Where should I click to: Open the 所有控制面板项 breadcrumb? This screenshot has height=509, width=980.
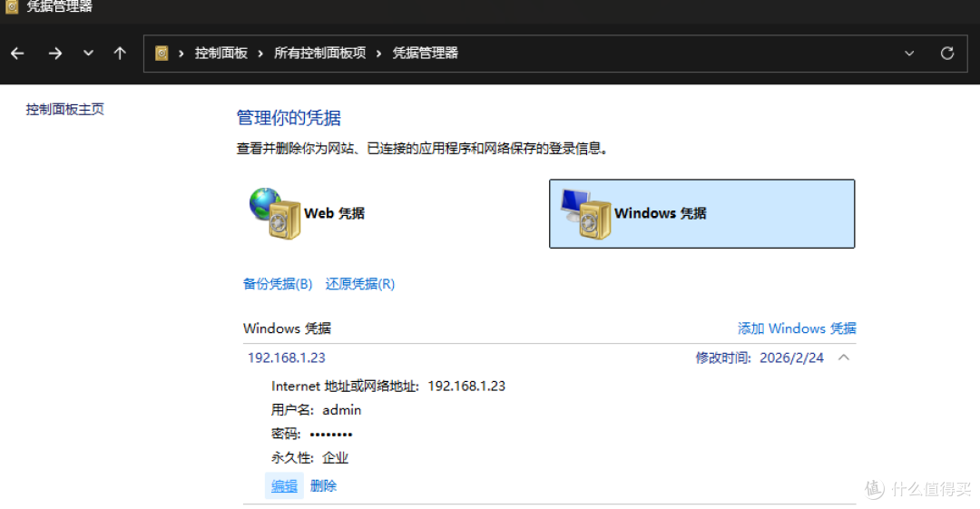pyautogui.click(x=320, y=54)
